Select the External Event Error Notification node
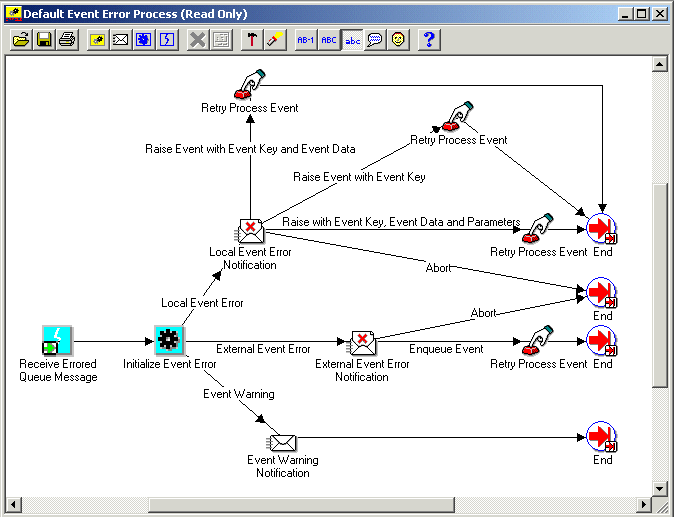This screenshot has height=517, width=674. [361, 343]
